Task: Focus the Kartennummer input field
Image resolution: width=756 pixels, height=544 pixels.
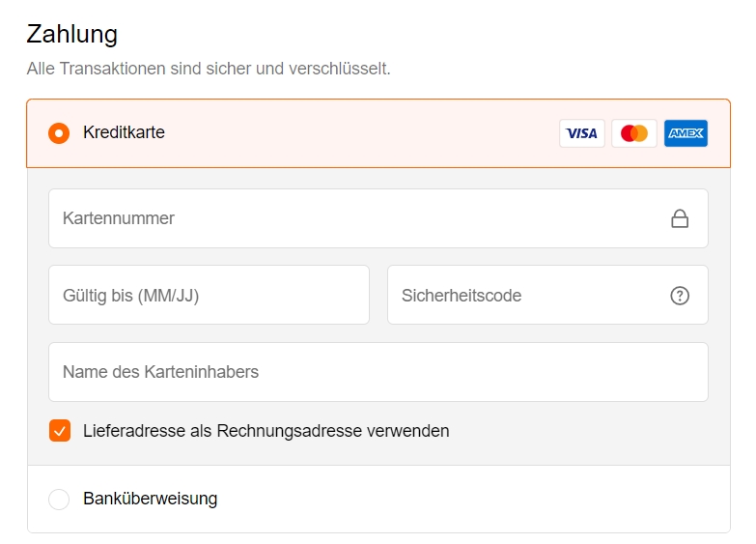Action: click(x=378, y=218)
